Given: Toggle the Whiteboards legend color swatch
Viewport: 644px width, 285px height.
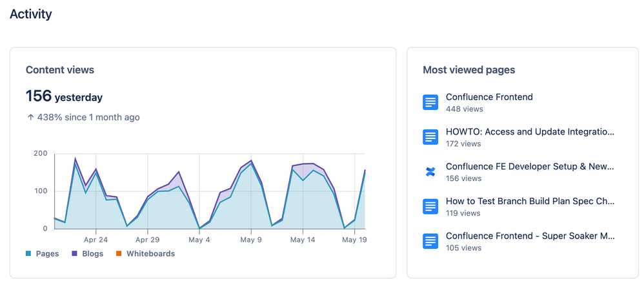Looking at the screenshot, I should 119,254.
